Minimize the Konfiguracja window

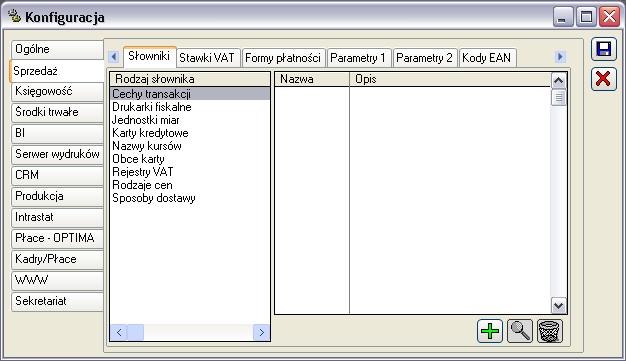coord(563,17)
